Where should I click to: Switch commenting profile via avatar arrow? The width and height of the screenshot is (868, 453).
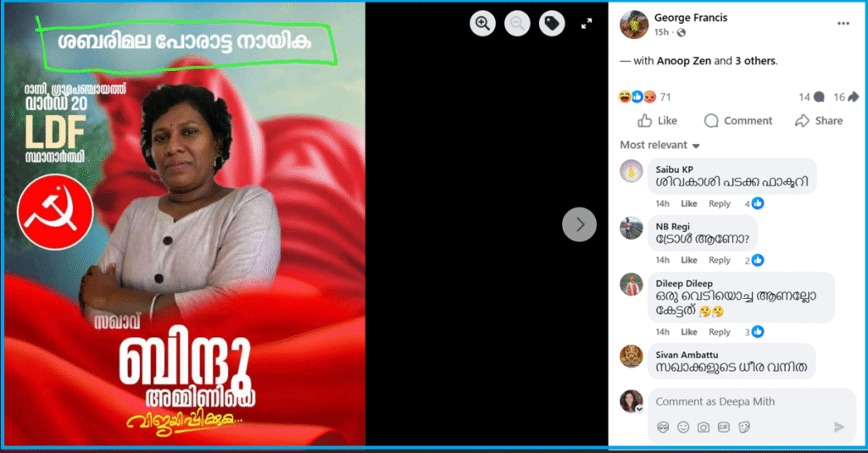pyautogui.click(x=638, y=408)
